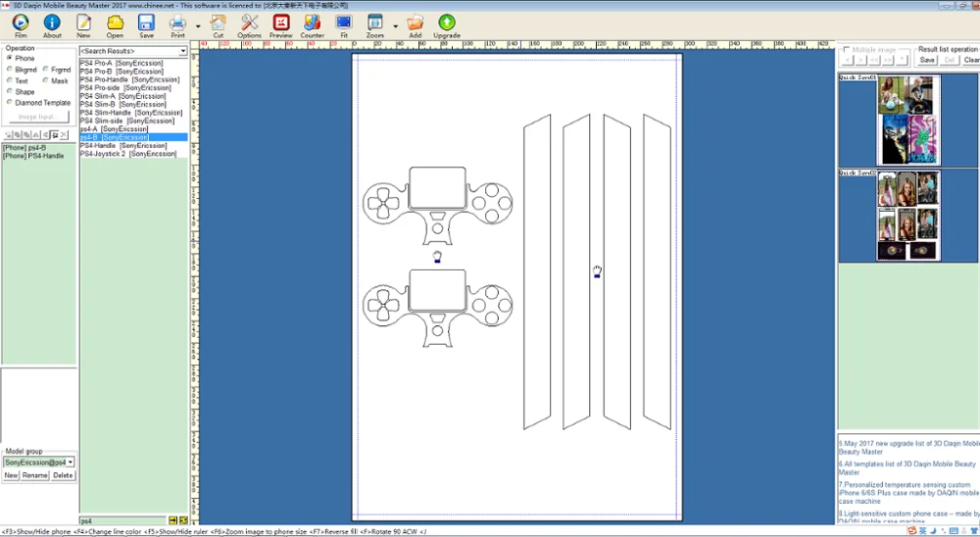
Task: Click the ps4 search input field
Action: click(123, 520)
